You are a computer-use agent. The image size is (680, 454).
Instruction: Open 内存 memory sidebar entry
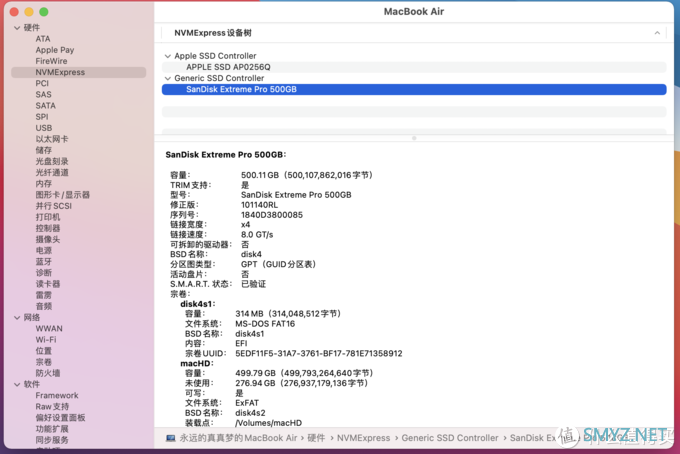coord(44,183)
